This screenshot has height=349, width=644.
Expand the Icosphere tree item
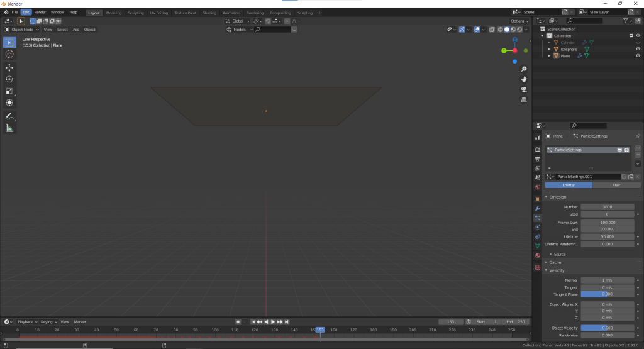pyautogui.click(x=550, y=49)
